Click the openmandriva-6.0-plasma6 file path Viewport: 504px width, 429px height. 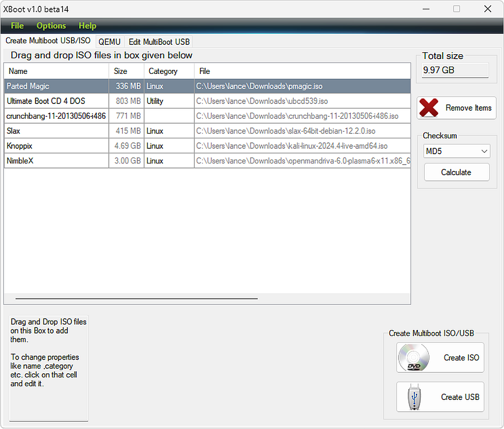click(303, 161)
